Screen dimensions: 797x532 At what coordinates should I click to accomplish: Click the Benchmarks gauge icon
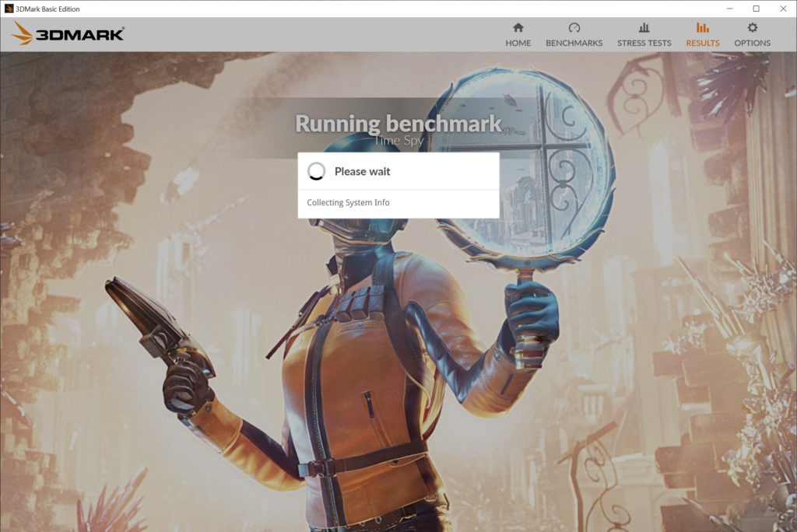click(574, 27)
